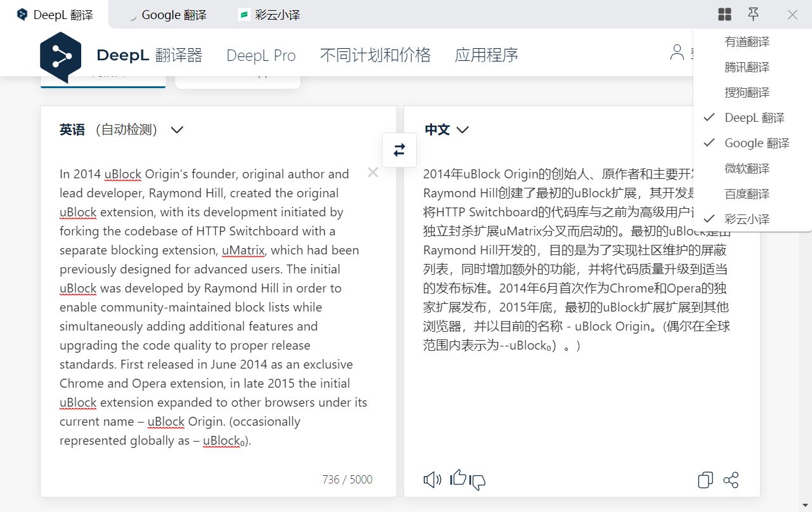Clear the source text with the X icon
The width and height of the screenshot is (812, 512).
pos(373,172)
